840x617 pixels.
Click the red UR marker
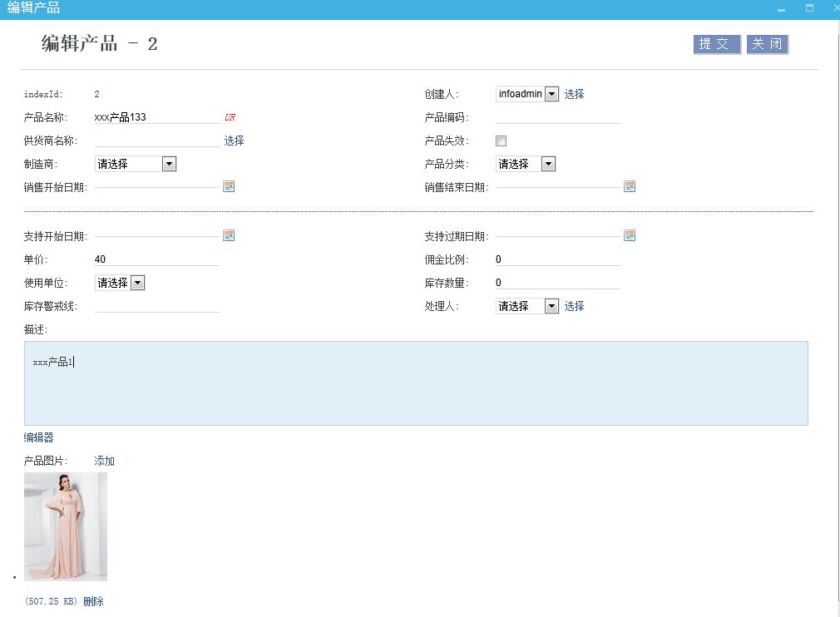(230, 117)
